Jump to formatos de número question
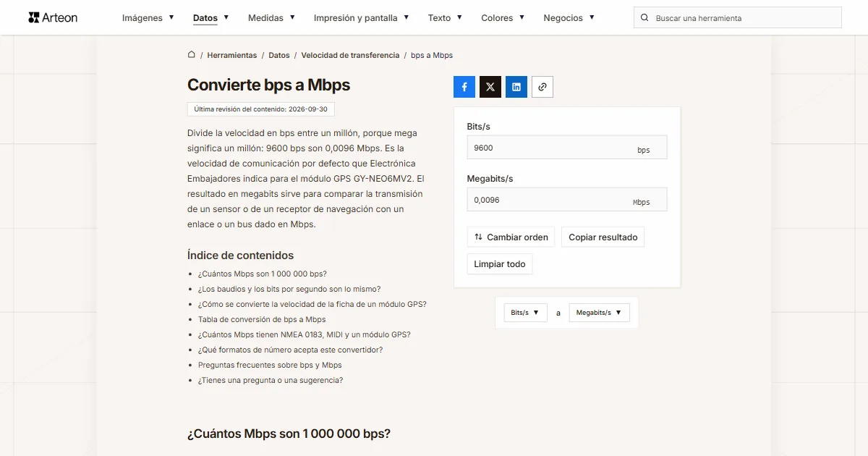Image resolution: width=868 pixels, height=456 pixels. [x=291, y=350]
